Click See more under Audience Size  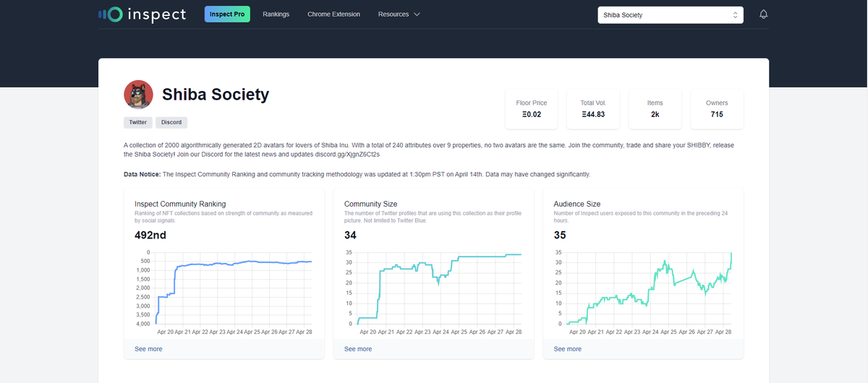568,349
